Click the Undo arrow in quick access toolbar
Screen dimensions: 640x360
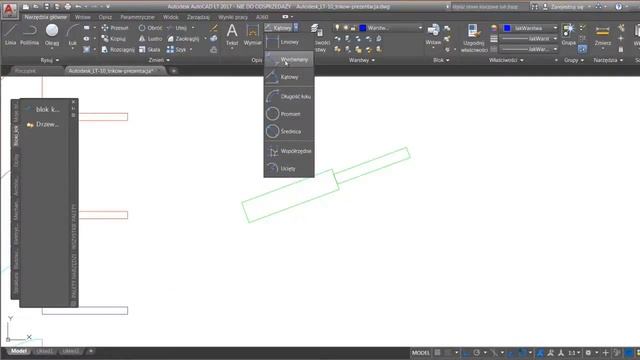tap(78, 7)
